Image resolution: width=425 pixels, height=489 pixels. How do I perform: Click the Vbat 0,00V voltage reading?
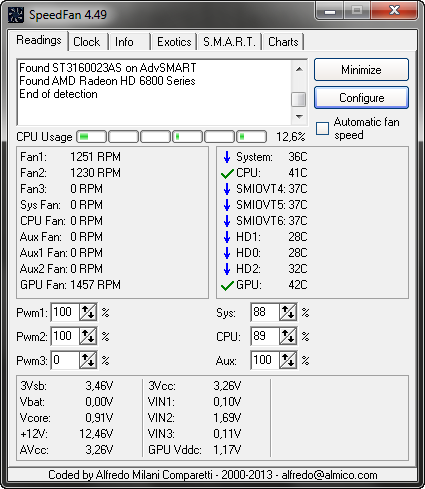[x=66, y=402]
